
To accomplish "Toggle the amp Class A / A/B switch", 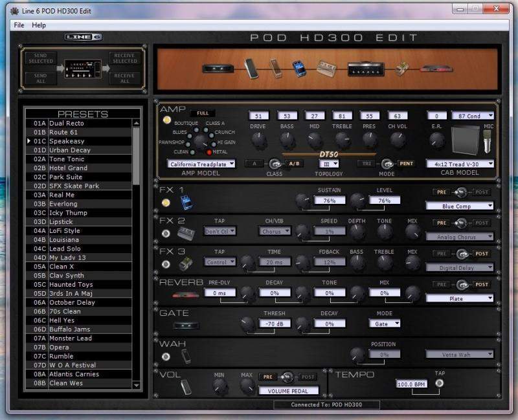I will pyautogui.click(x=275, y=164).
